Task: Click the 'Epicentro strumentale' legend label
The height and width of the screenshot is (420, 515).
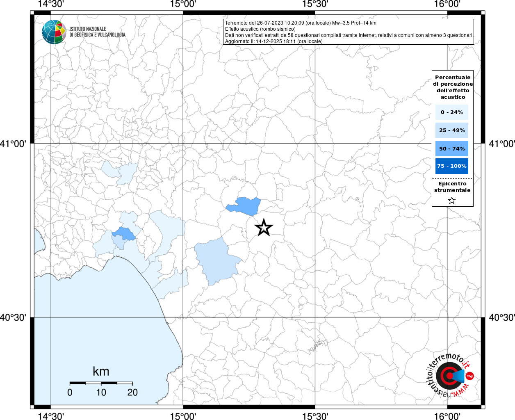Action: [x=452, y=187]
